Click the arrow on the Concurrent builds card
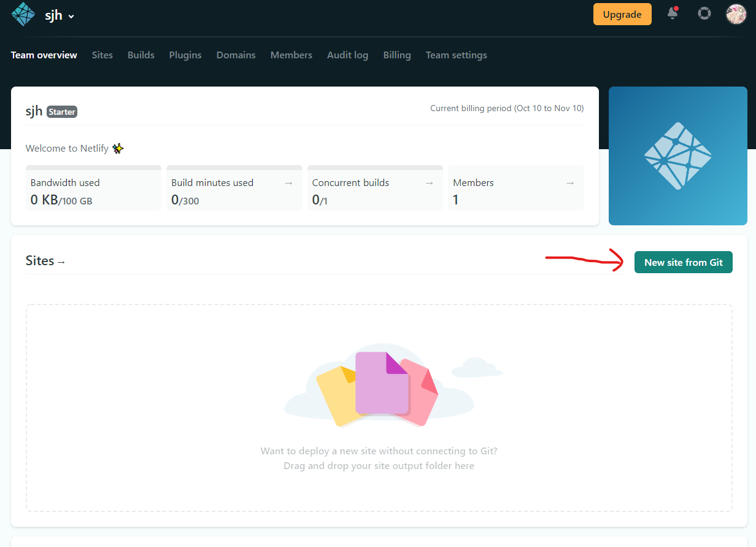Viewport: 756px width, 547px height. pos(429,182)
